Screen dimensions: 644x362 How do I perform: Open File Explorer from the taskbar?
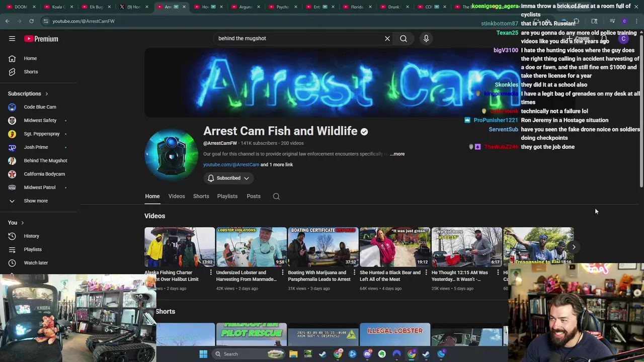point(293,354)
